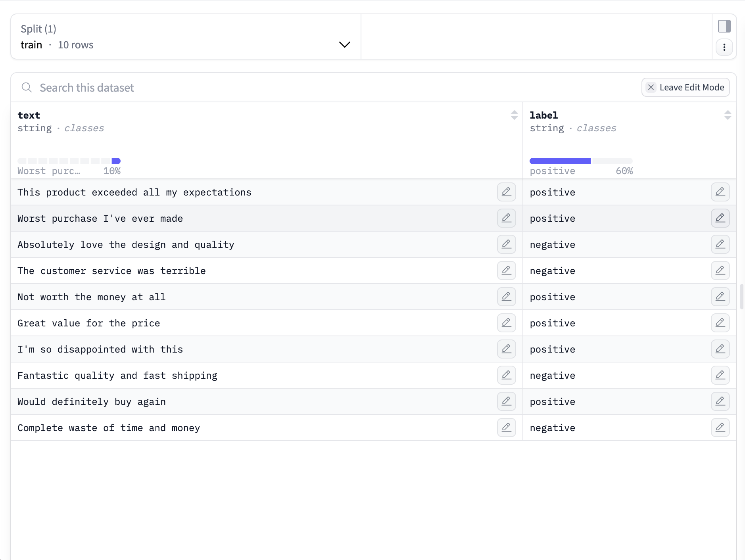Click the search magnifier icon
The image size is (745, 560).
pyautogui.click(x=27, y=87)
